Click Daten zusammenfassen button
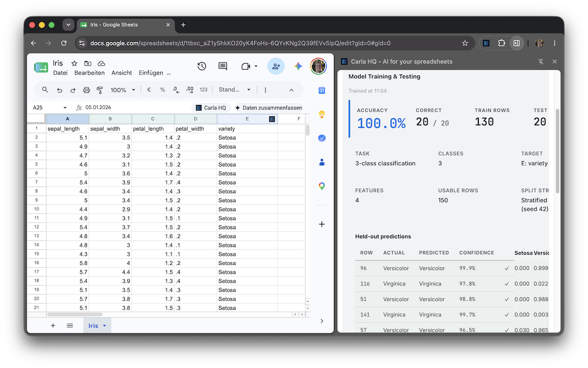Image resolution: width=588 pixels, height=368 pixels. [x=268, y=108]
